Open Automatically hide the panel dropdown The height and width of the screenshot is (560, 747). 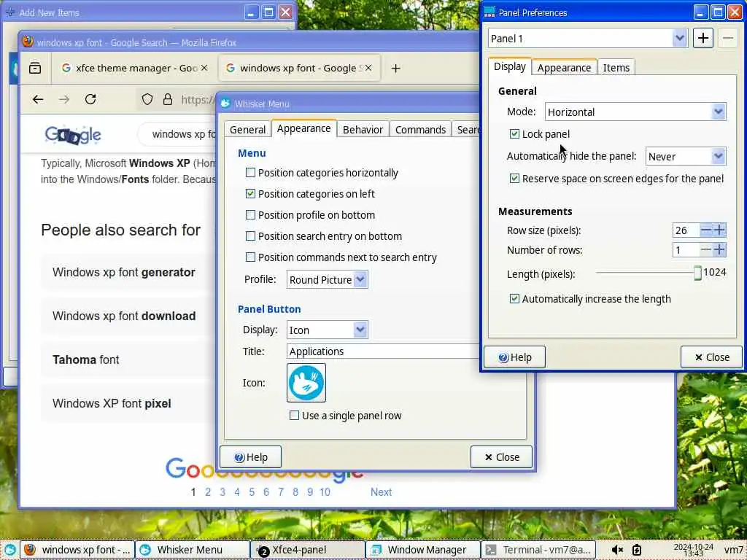(686, 156)
